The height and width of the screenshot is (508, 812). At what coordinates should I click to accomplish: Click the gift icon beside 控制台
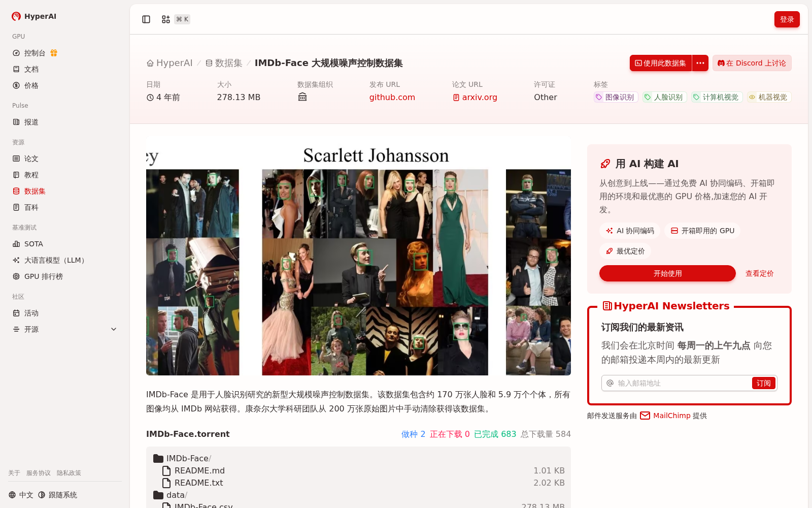click(x=54, y=53)
